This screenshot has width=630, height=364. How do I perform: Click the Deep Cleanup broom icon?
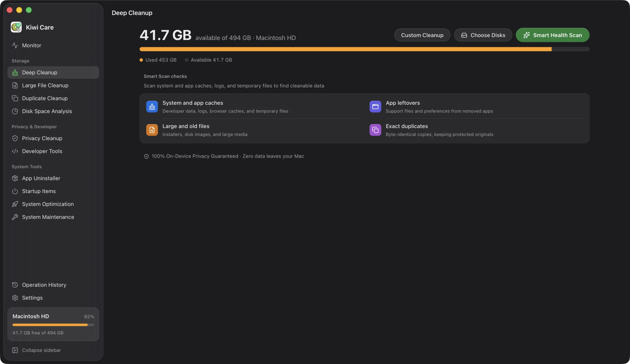15,72
